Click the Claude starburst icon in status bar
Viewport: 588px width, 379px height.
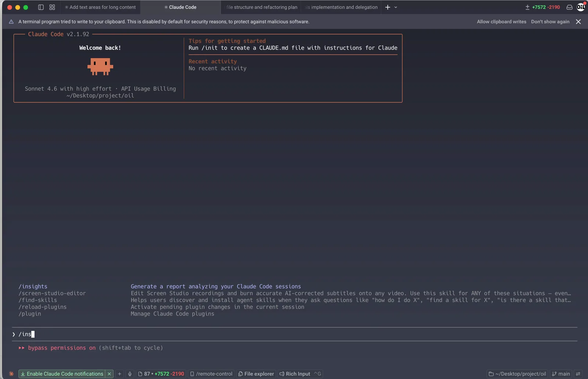pyautogui.click(x=11, y=374)
